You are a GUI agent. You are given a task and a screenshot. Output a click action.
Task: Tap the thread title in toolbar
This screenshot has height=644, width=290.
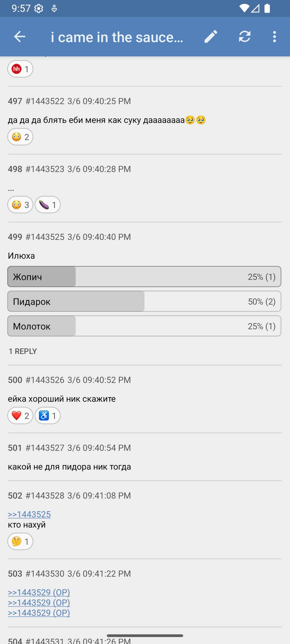pos(117,37)
